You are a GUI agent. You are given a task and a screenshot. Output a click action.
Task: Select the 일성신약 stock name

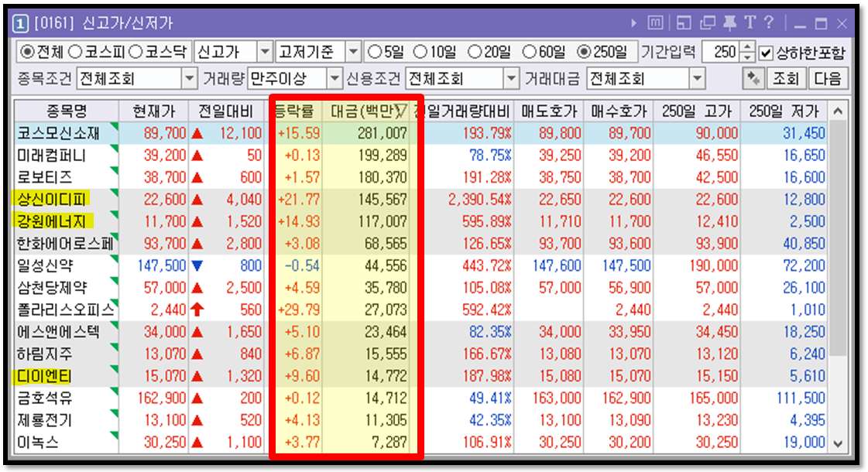(45, 265)
